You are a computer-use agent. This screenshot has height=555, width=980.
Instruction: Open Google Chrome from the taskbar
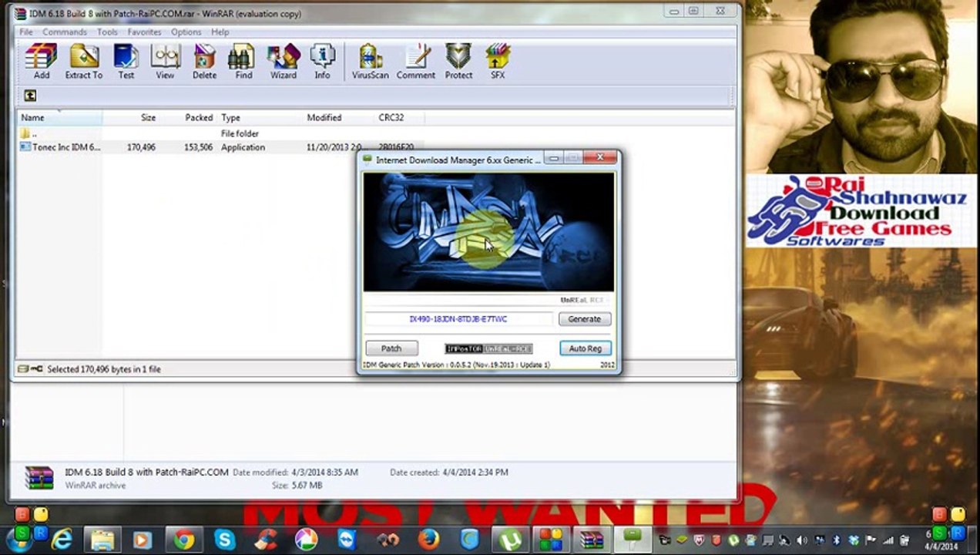(x=183, y=540)
